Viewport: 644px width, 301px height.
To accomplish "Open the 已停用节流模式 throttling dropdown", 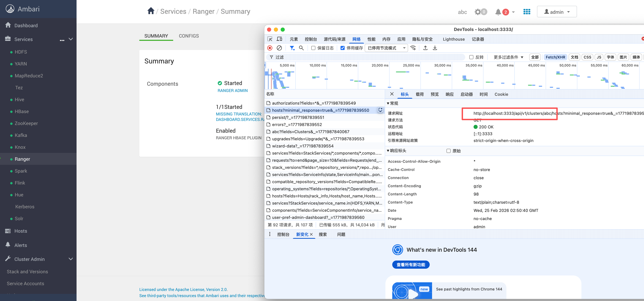I will pos(386,48).
